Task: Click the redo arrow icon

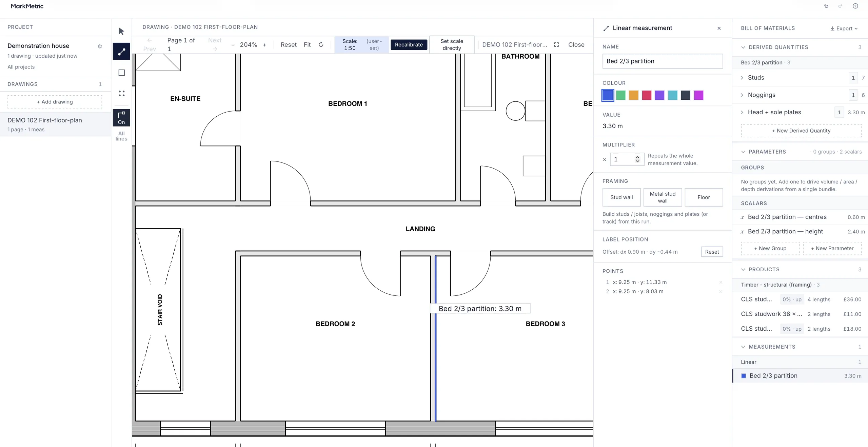Action: coord(840,6)
